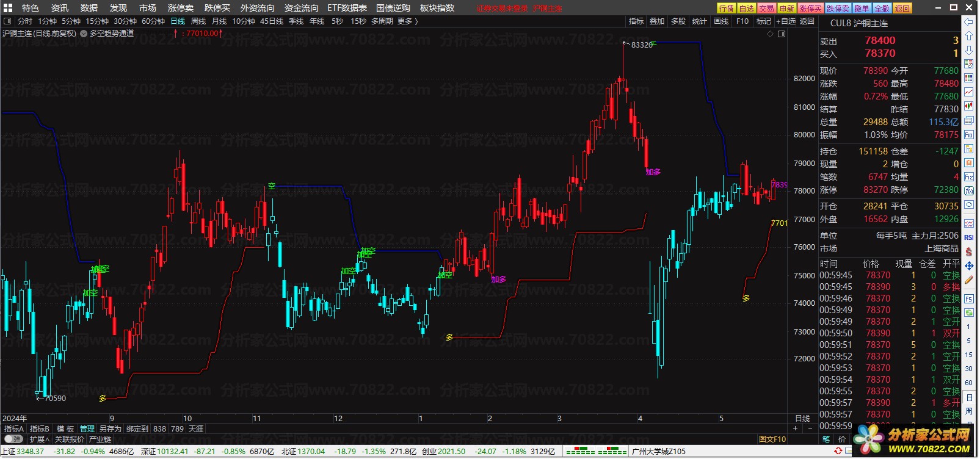Select the pencil drawing tool icon
The width and height of the screenshot is (980, 459).
click(969, 280)
